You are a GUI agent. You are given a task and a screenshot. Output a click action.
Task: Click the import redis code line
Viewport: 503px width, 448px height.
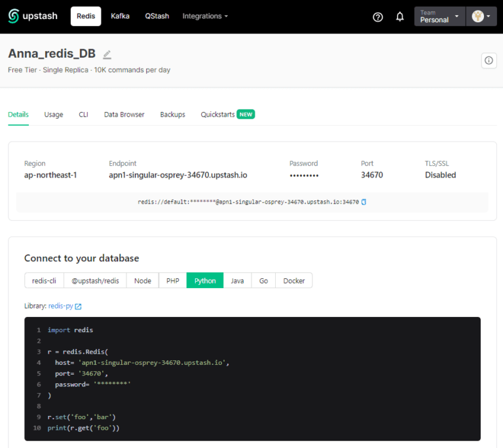(70, 330)
